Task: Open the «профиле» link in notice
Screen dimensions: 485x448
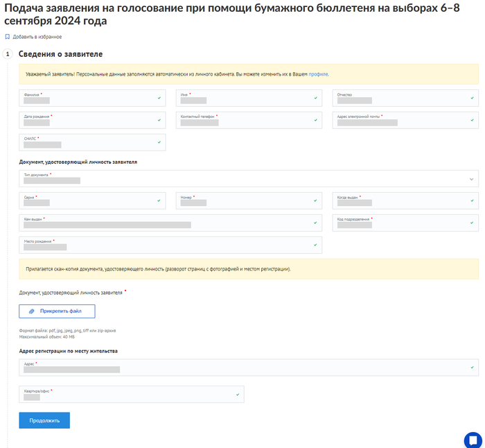Action: pos(319,74)
